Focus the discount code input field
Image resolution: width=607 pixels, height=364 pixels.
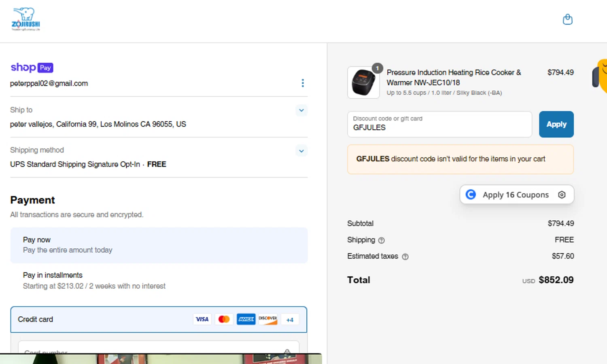[x=439, y=124]
